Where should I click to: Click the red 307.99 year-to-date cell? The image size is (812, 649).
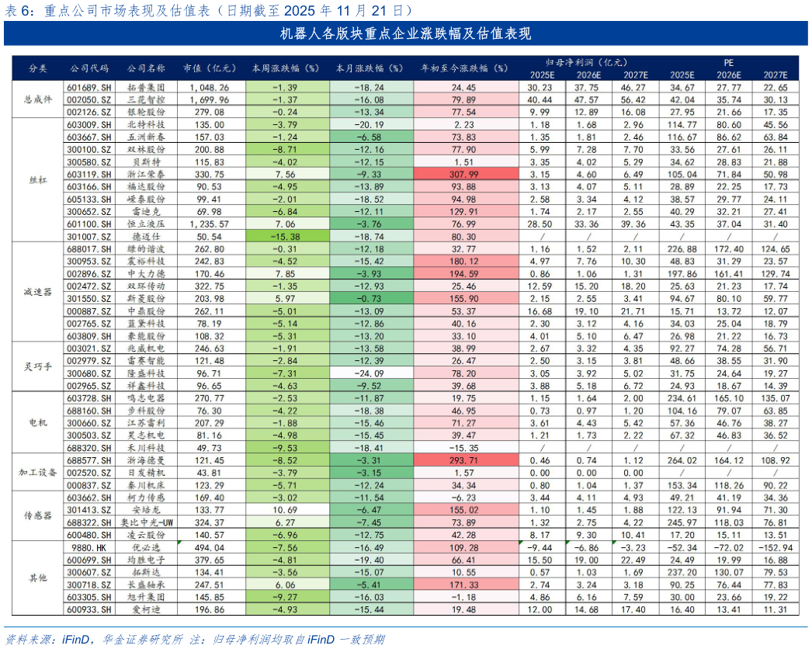466,175
